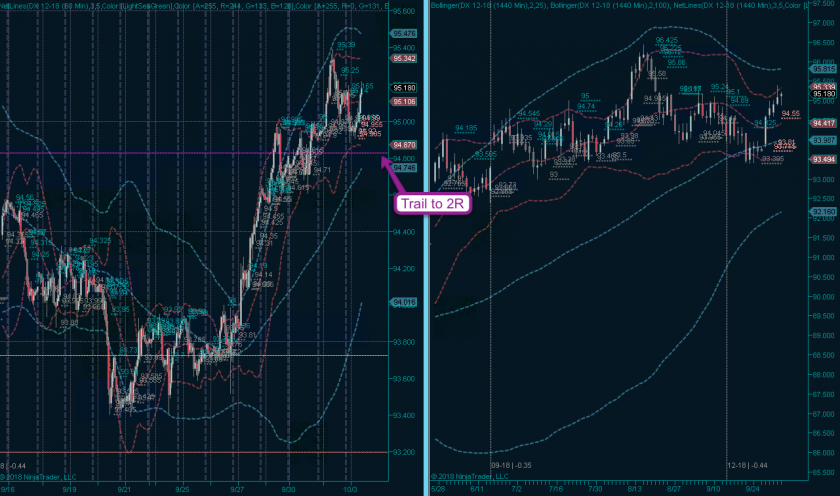The image size is (840, 496).
Task: Select the yellow horizontal line on left chart
Action: 194,356
